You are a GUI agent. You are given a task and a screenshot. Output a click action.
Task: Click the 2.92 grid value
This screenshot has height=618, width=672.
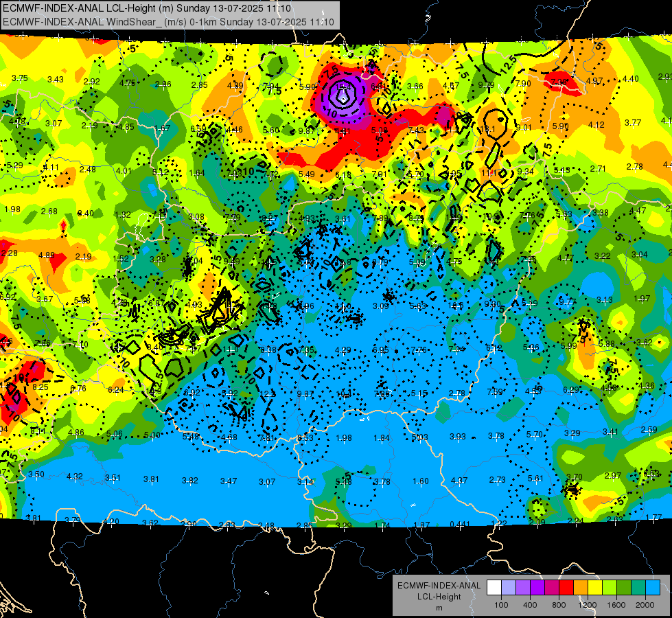point(92,82)
